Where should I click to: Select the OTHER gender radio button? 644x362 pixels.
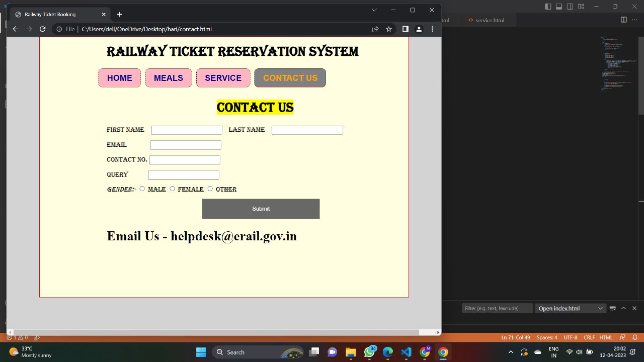(210, 189)
